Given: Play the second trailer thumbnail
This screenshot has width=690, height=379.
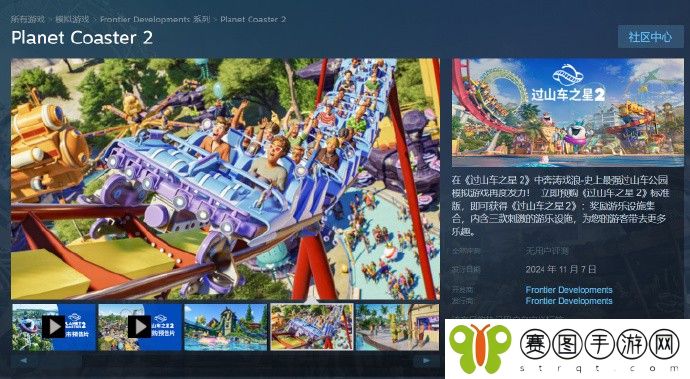Looking at the screenshot, I should [x=139, y=327].
